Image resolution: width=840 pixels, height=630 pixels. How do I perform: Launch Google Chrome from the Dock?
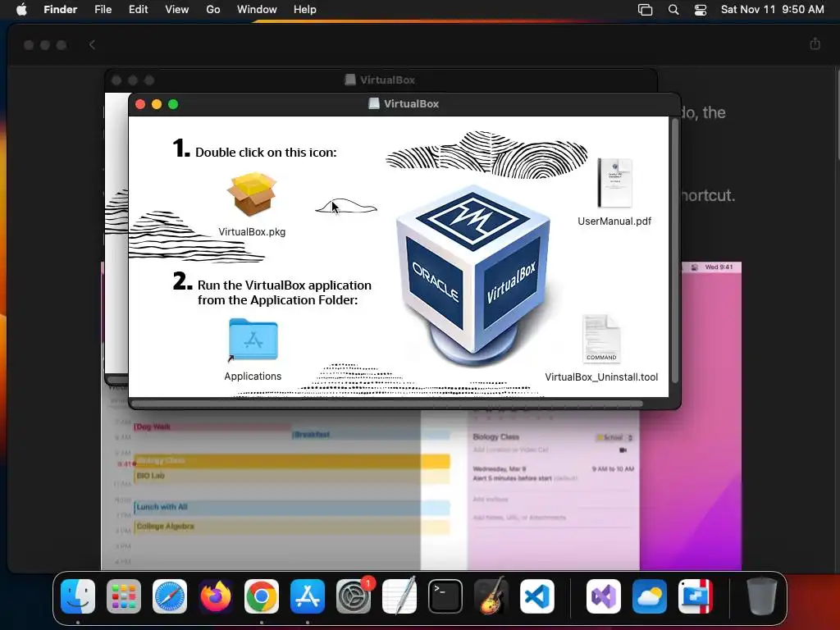262,596
